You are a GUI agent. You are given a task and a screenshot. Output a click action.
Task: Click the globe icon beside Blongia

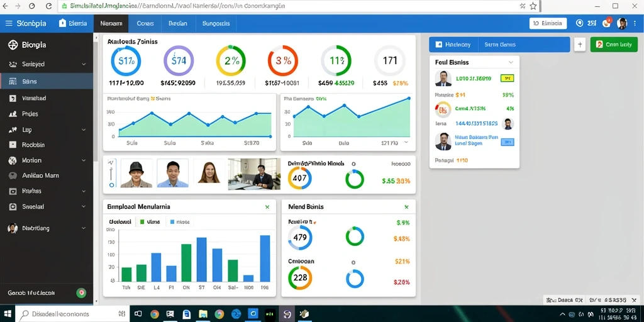(x=13, y=45)
